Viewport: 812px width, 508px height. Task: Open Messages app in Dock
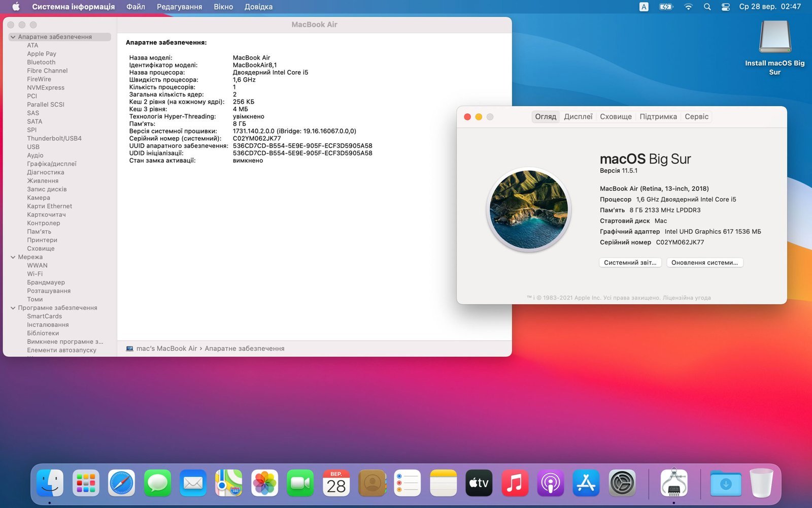(x=157, y=483)
